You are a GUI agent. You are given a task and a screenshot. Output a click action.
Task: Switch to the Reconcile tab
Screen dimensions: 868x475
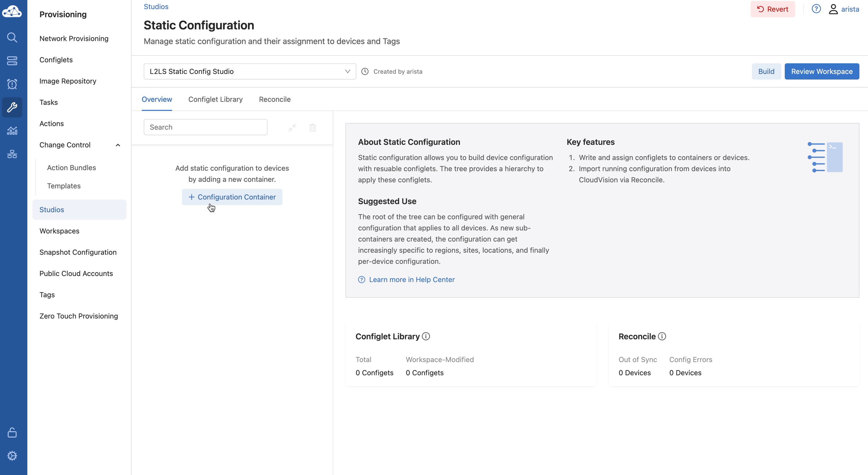pyautogui.click(x=275, y=99)
